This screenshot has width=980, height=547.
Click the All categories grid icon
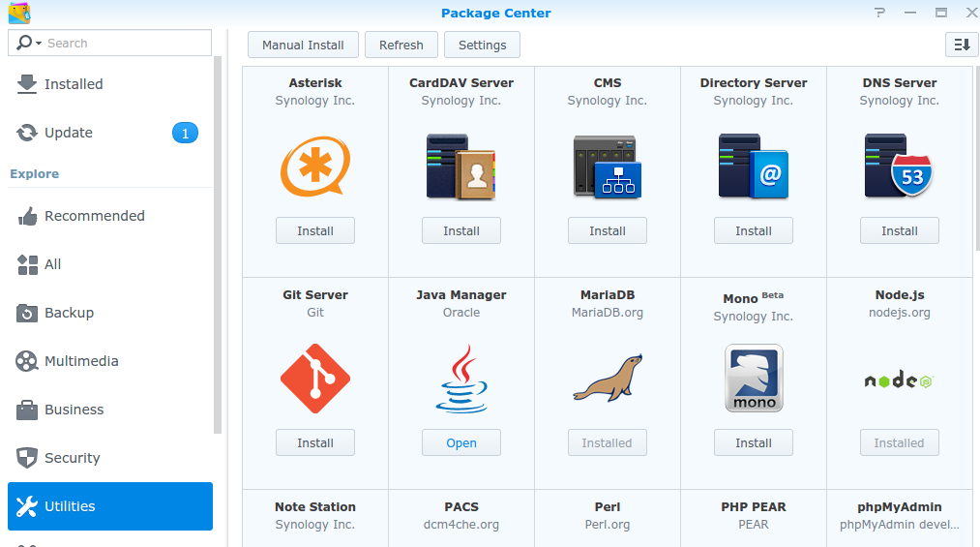pos(27,264)
